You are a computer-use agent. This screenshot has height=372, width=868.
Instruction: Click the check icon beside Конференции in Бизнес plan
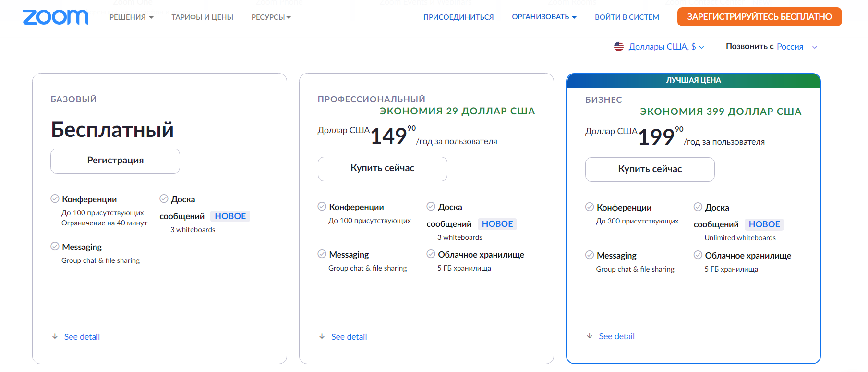point(590,207)
